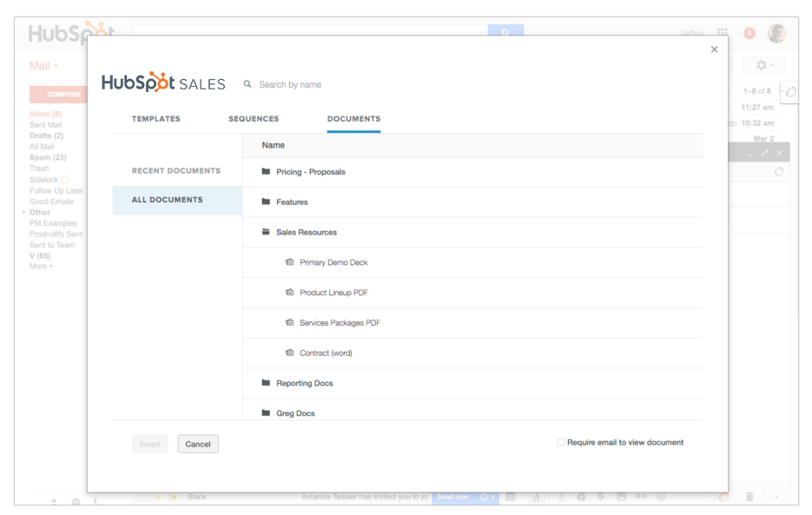Tick the checkbox beside Slack email row
812x515 pixels.
(x=142, y=497)
